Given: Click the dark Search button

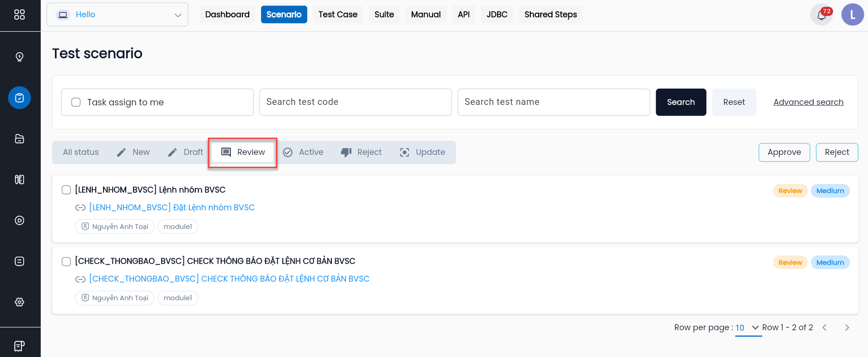Looking at the screenshot, I should (681, 102).
